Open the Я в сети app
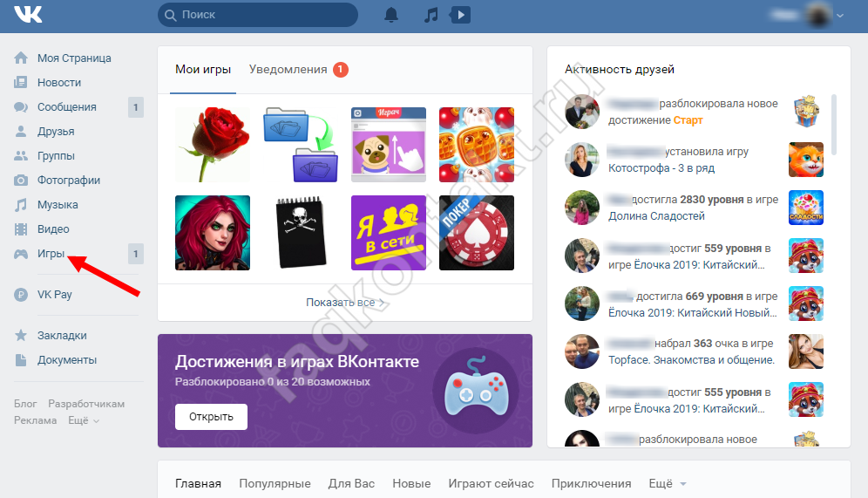The image size is (868, 498). point(389,233)
